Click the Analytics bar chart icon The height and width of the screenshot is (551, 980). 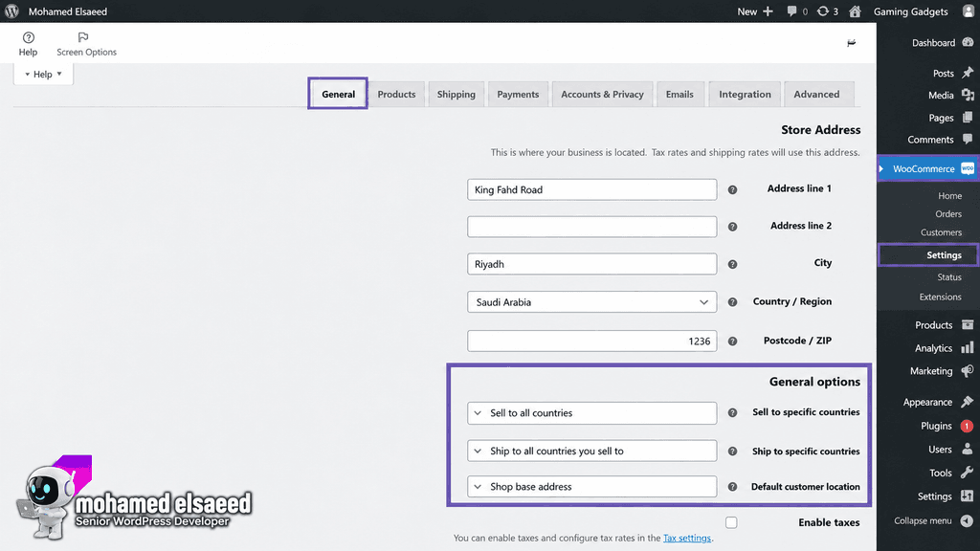click(x=968, y=348)
